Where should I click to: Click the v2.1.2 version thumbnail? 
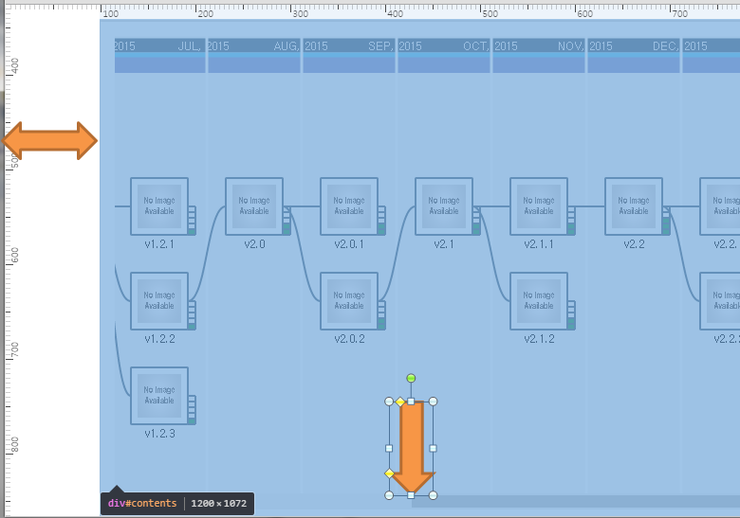[x=538, y=300]
